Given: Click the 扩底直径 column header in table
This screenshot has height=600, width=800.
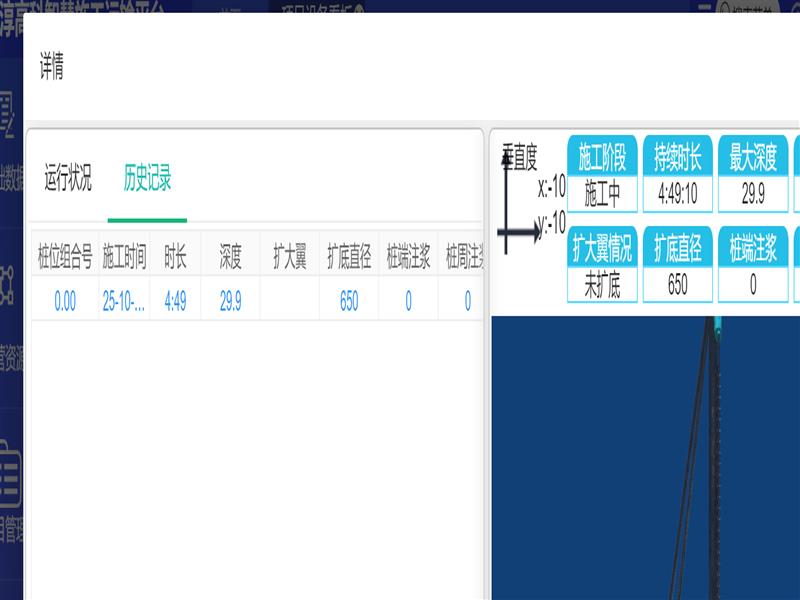Looking at the screenshot, I should click(x=349, y=259).
